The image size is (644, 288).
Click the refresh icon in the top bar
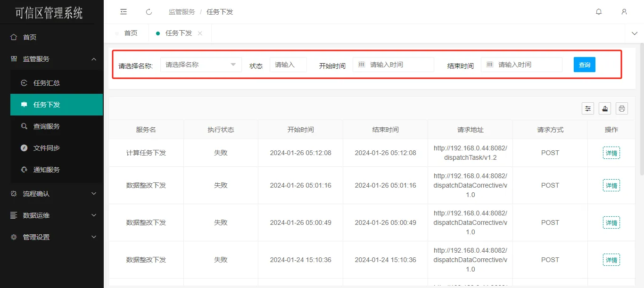[149, 12]
